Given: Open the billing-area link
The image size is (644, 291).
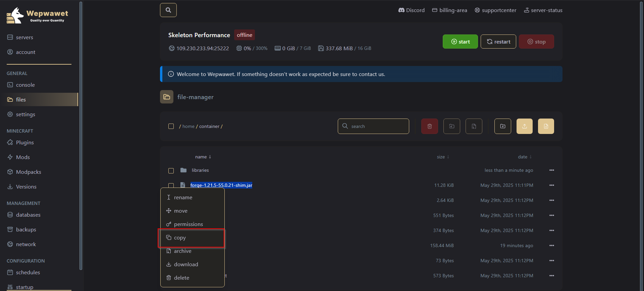Looking at the screenshot, I should point(449,10).
